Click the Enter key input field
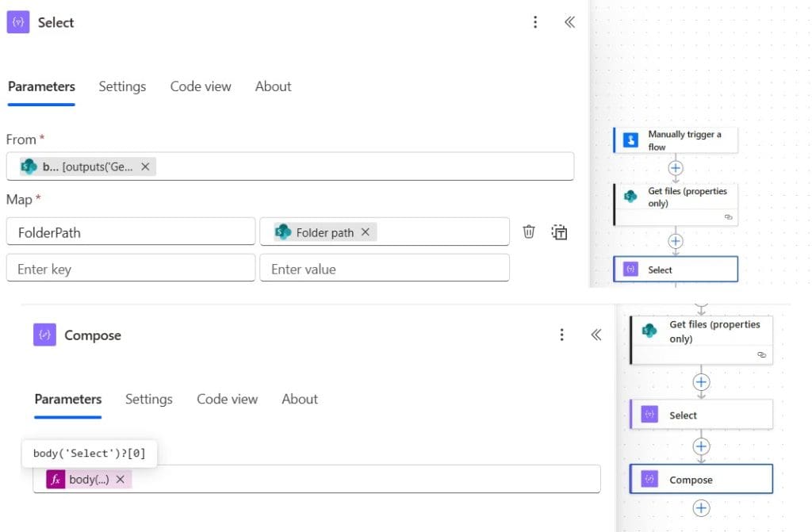This screenshot has width=812, height=532. [x=131, y=268]
